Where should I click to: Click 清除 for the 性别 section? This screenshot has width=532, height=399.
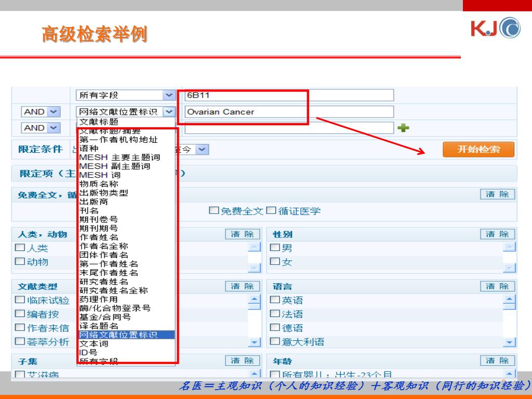[497, 234]
